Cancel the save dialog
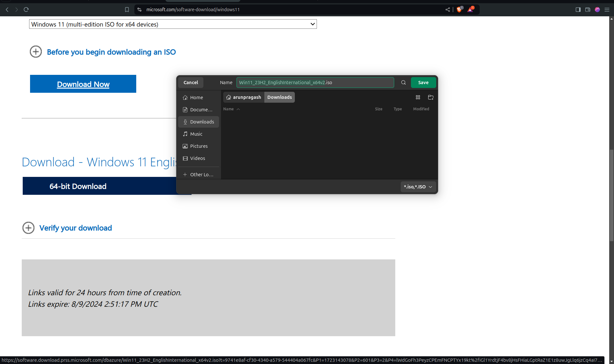The image size is (614, 364). click(x=191, y=83)
